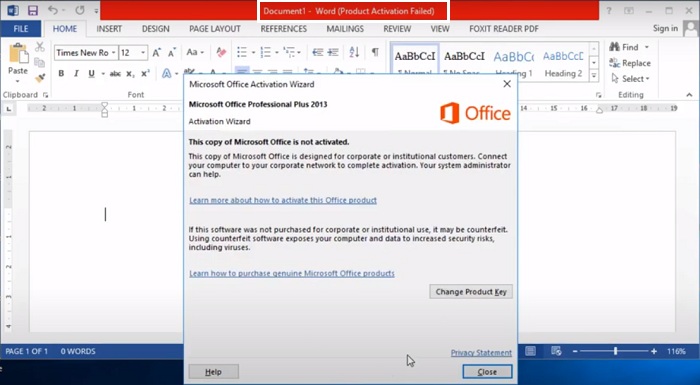Switch to the PAGE LAYOUT tab
The image size is (700, 385).
215,29
